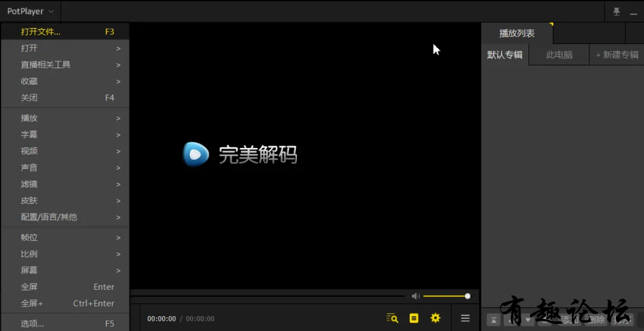Select 关闭 F4 menu entry
The width and height of the screenshot is (644, 331).
pyautogui.click(x=66, y=98)
